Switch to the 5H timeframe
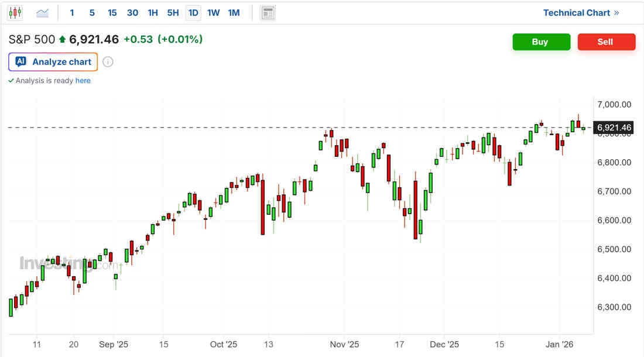Screen dimensions: 644x357 (173, 13)
